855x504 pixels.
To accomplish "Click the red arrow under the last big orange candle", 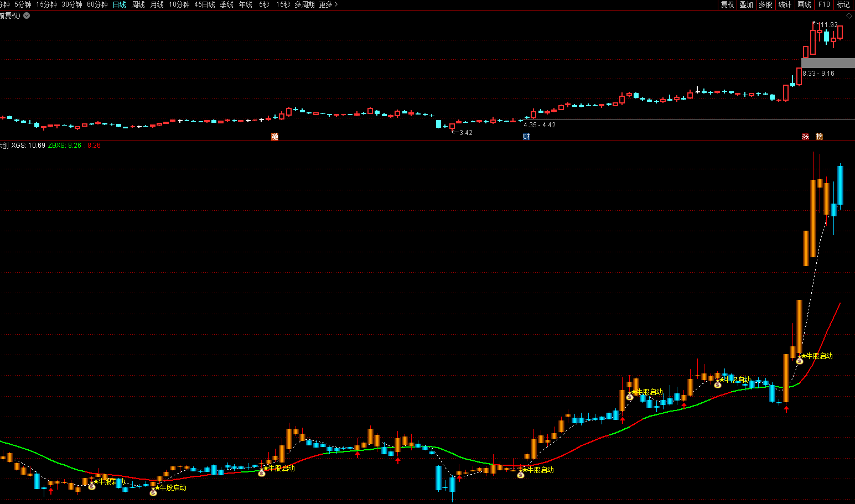I will pyautogui.click(x=786, y=409).
